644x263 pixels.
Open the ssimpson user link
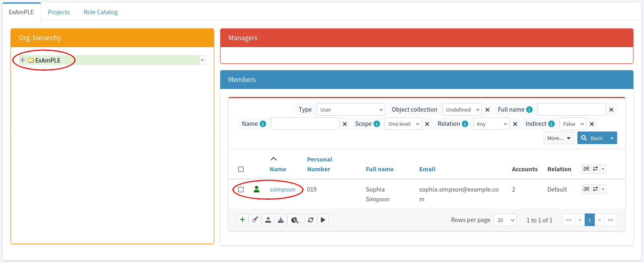[x=282, y=190]
